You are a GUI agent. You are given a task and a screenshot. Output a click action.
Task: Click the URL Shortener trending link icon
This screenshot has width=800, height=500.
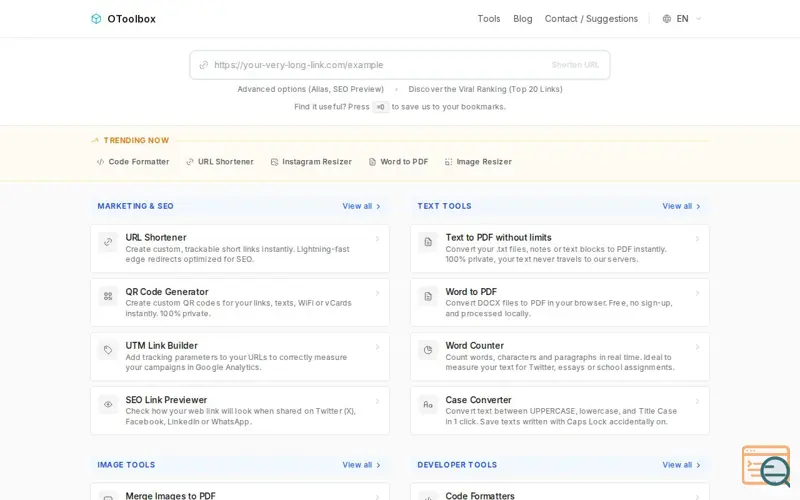point(190,162)
